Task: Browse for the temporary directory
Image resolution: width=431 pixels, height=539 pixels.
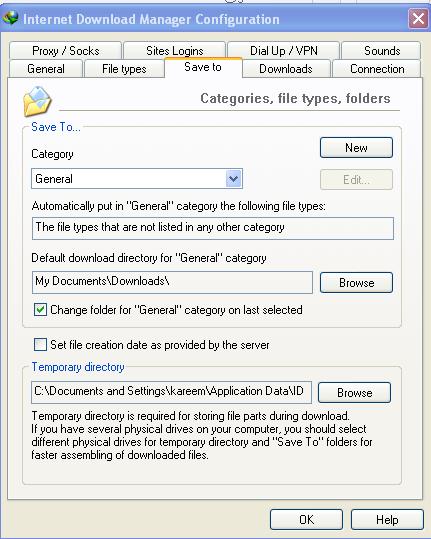Action: 354,393
